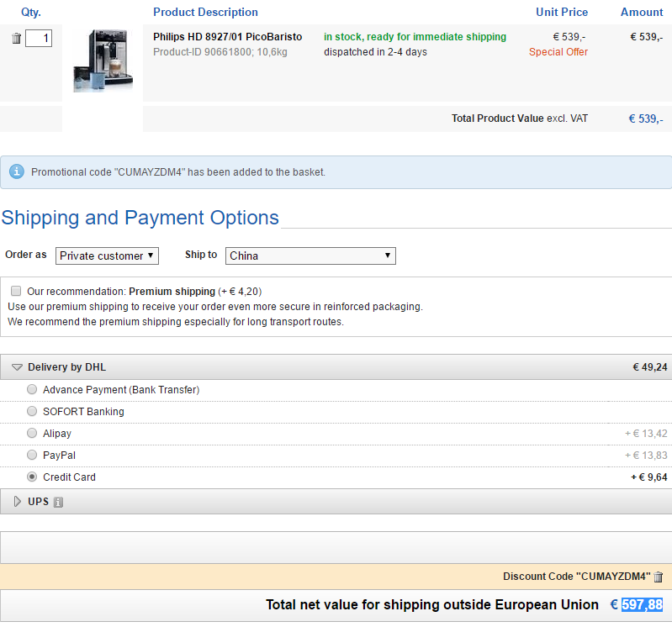Click the Product Description column header
672x627 pixels.
(206, 12)
